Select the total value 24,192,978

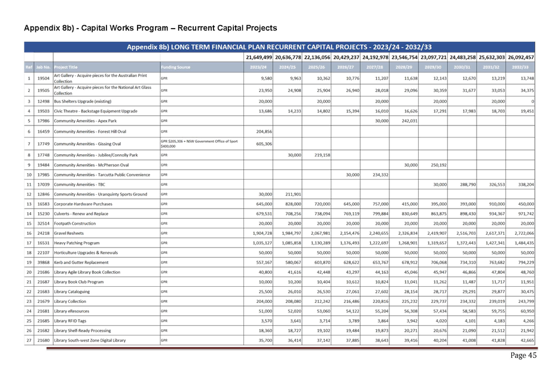click(x=375, y=57)
